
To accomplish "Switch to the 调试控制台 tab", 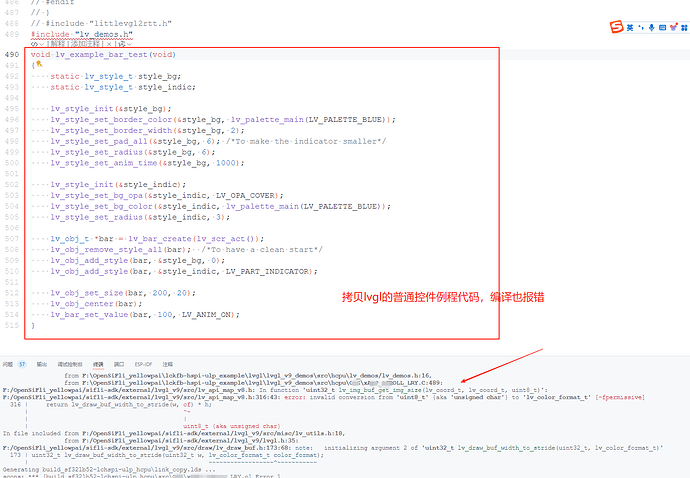I will 70,364.
